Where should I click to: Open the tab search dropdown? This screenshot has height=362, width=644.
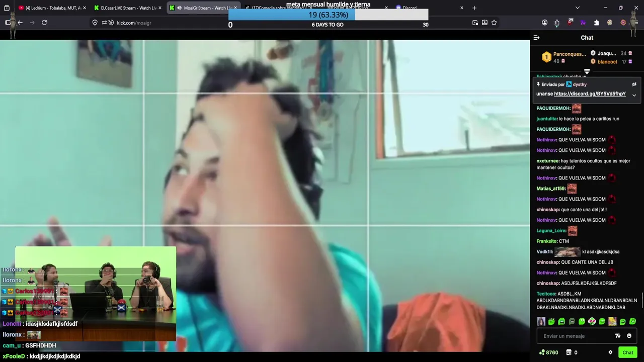pos(577,8)
